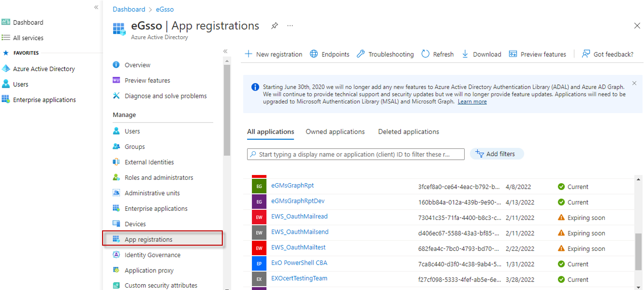644x290 pixels.
Task: Open the ellipsis more options menu
Action: [x=290, y=26]
